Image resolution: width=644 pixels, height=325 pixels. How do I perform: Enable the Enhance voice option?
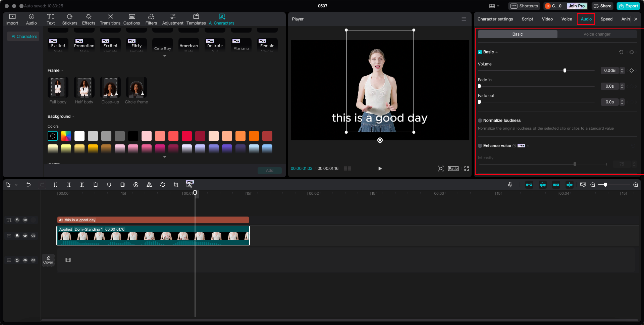480,146
